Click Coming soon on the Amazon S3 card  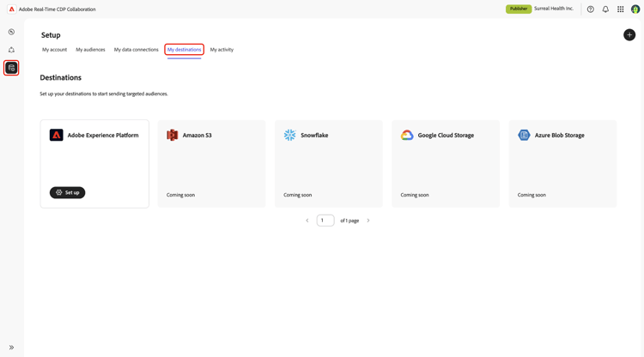click(180, 195)
